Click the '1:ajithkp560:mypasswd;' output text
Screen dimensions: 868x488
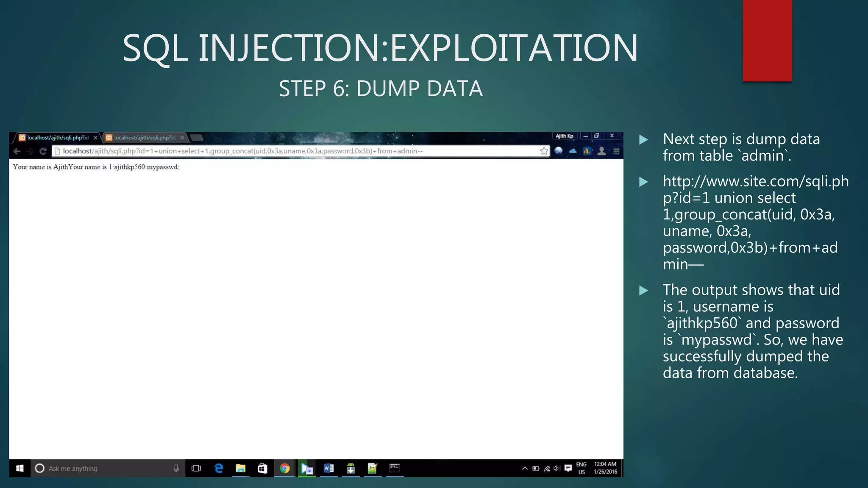(144, 167)
